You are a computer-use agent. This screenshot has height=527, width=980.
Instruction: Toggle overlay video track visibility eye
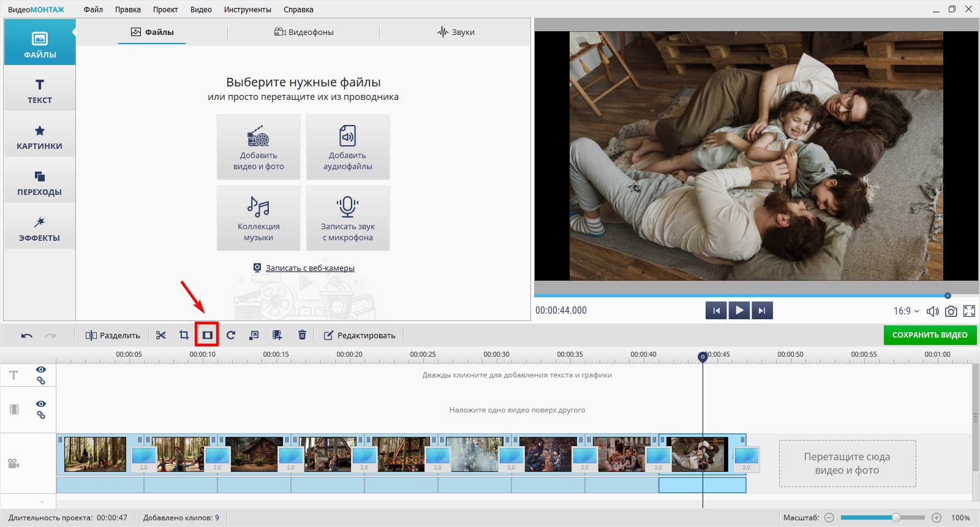41,404
